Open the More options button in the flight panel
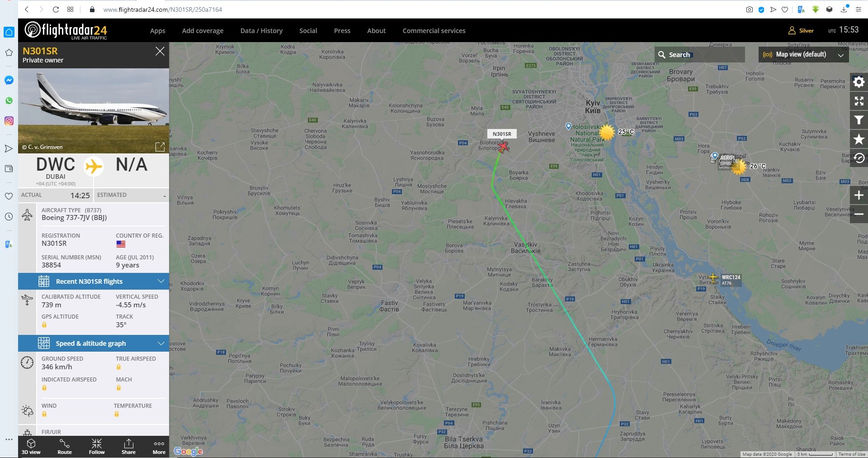 (x=159, y=446)
